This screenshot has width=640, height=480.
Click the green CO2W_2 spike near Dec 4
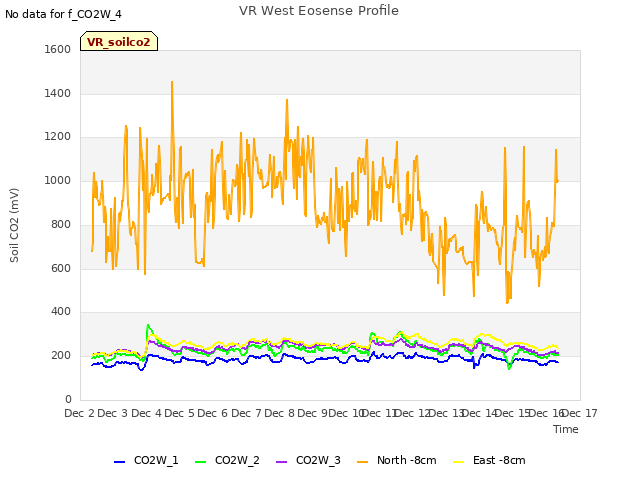click(148, 325)
